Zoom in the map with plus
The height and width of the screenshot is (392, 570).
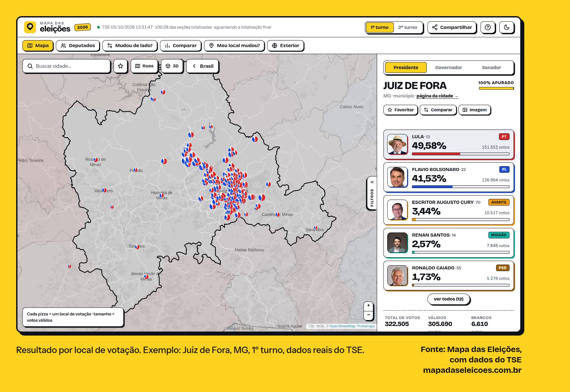point(368,305)
